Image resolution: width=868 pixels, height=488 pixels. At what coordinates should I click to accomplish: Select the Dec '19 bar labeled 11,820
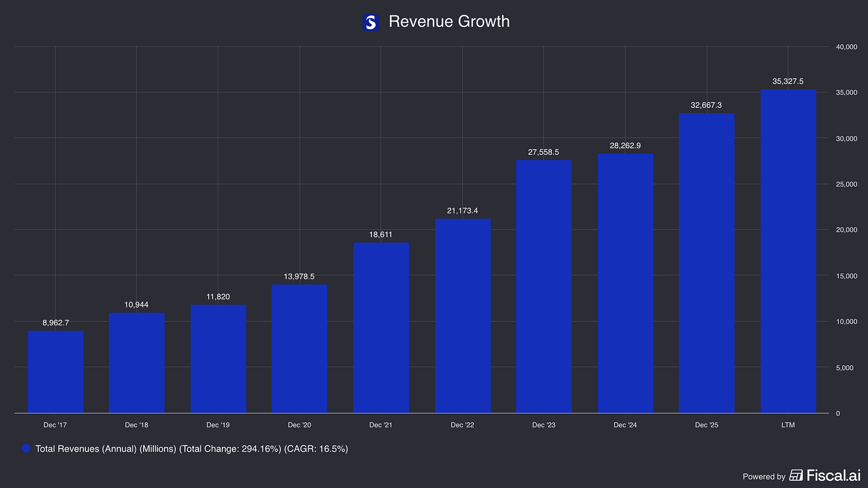pyautogui.click(x=218, y=359)
